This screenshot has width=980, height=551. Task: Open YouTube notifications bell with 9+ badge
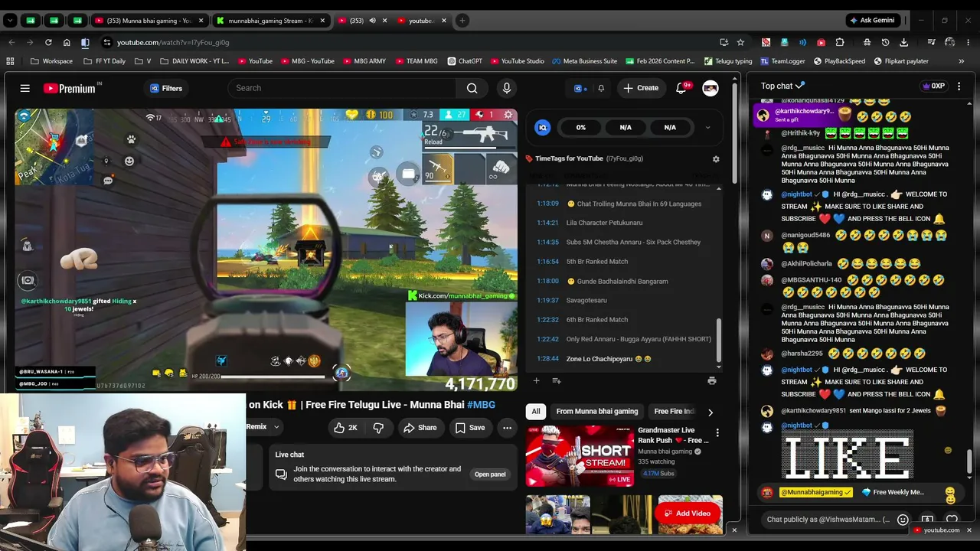click(681, 88)
